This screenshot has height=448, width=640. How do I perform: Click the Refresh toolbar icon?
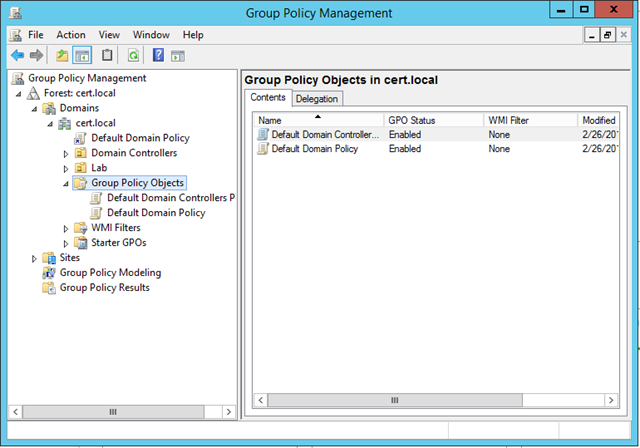click(132, 55)
